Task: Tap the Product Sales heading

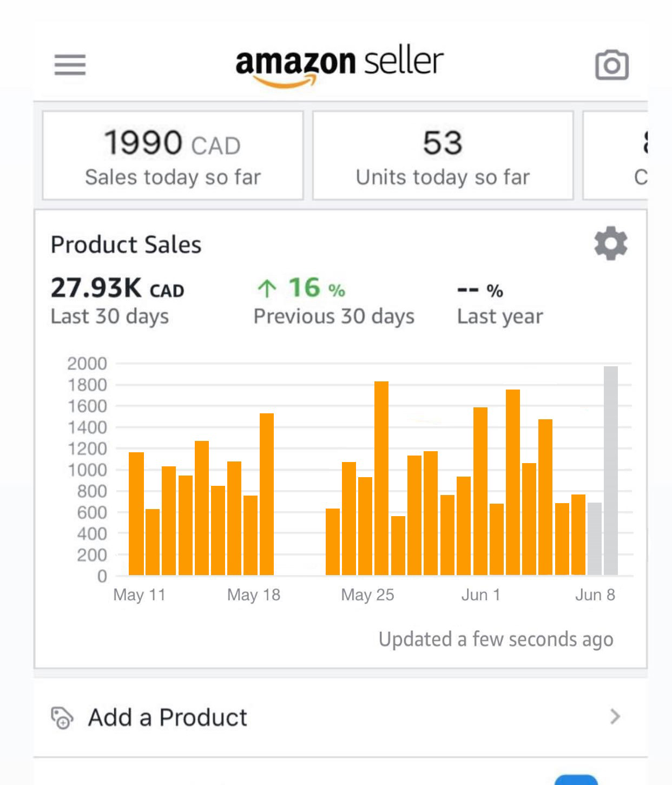Action: pos(126,245)
